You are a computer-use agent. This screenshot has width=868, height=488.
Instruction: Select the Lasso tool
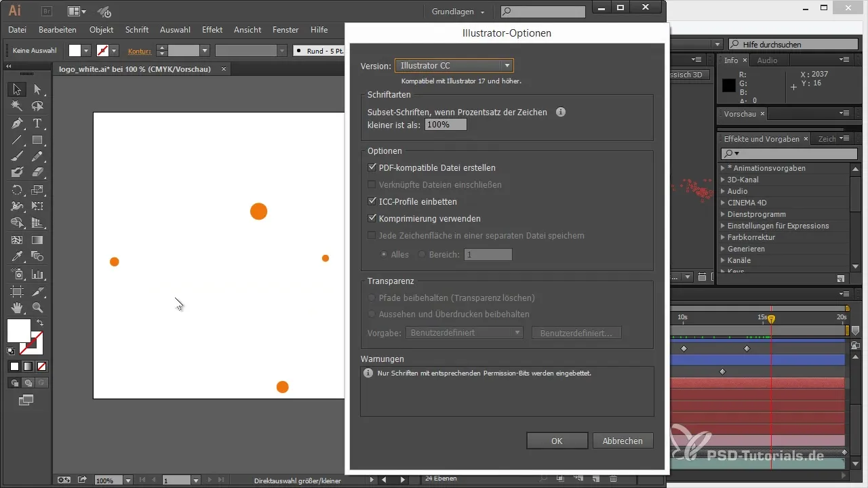[x=37, y=106]
